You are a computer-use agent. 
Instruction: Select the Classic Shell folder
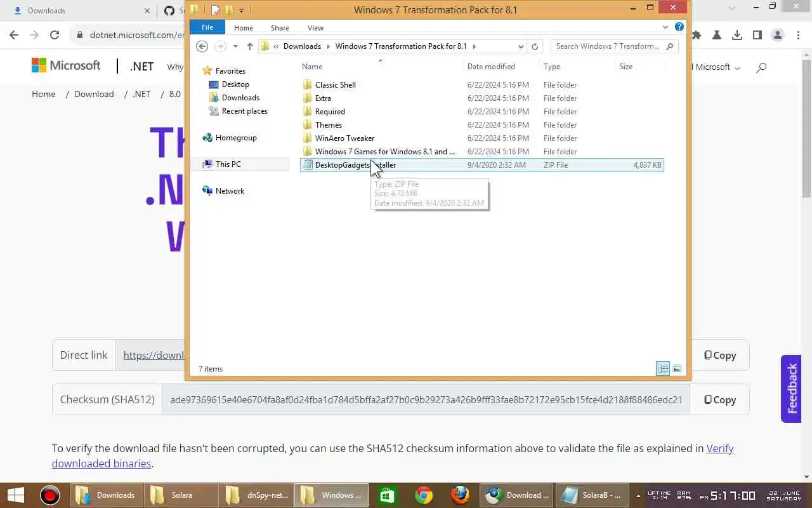pos(336,85)
